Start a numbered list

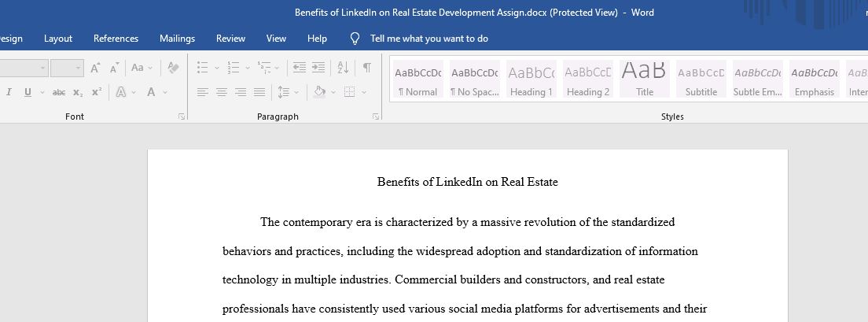pyautogui.click(x=233, y=68)
